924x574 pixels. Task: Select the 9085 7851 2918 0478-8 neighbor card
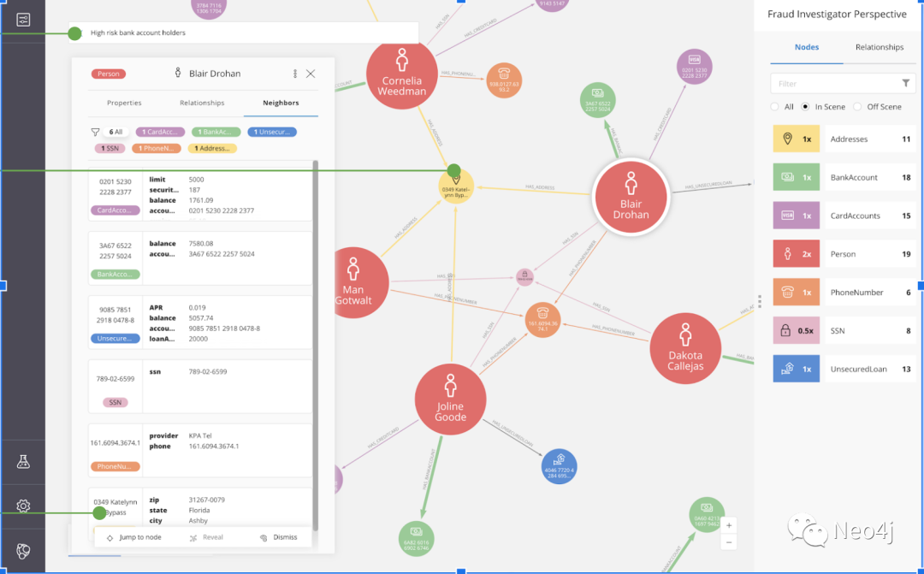point(199,323)
